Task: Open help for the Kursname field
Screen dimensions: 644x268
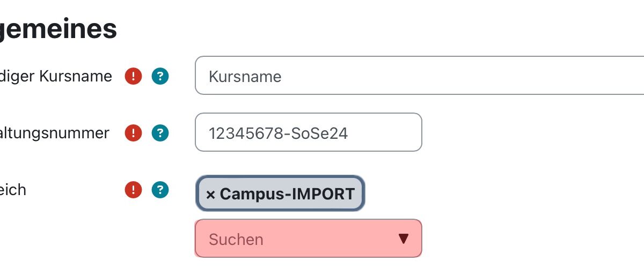Action: 160,76
